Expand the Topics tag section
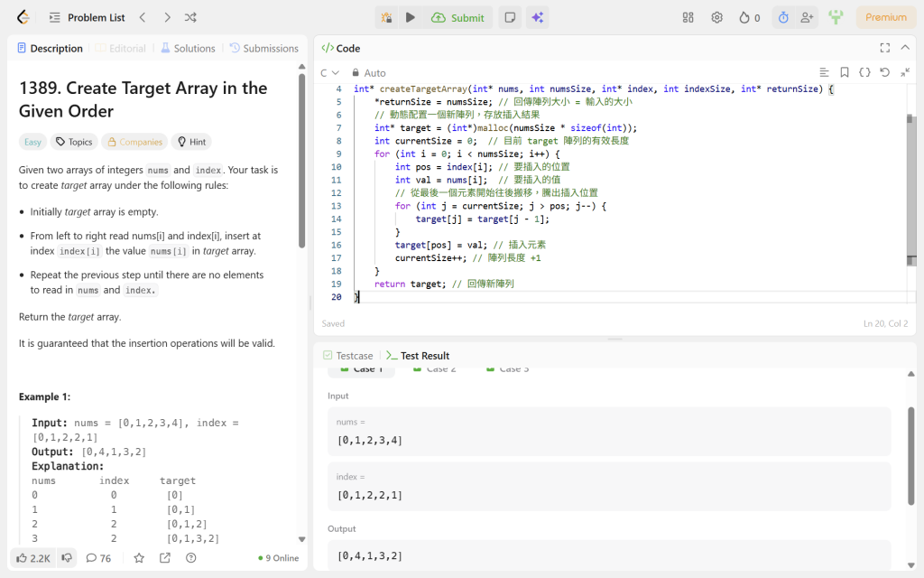 (73, 142)
